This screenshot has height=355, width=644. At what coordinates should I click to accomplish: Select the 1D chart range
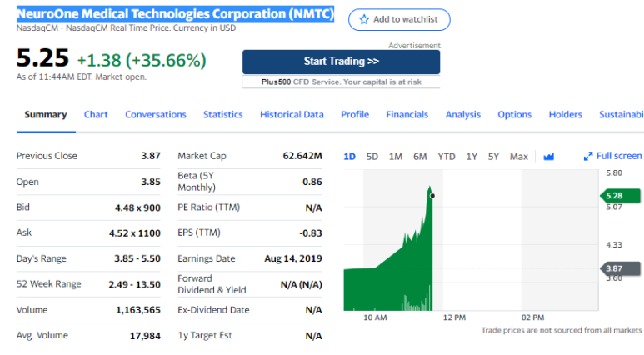pos(349,157)
